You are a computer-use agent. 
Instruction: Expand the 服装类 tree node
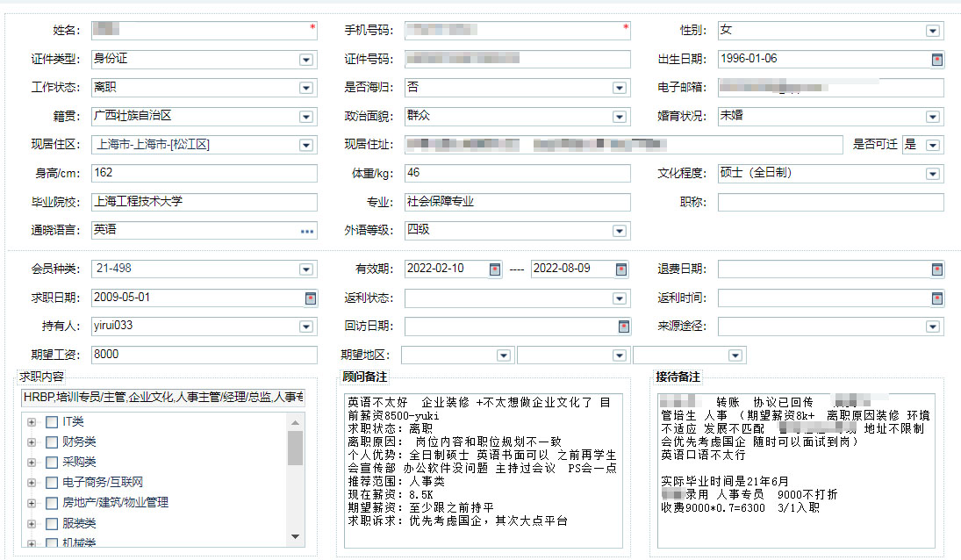tap(32, 524)
